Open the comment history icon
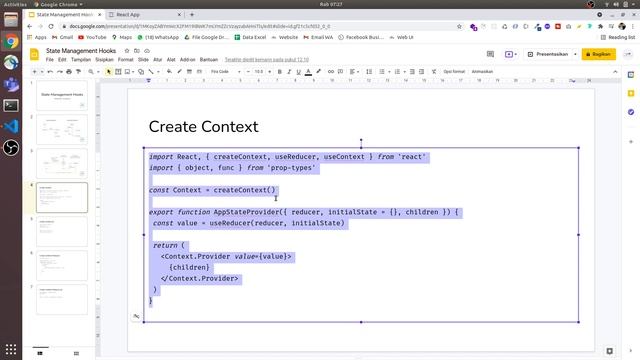The image size is (640, 360). (490, 54)
